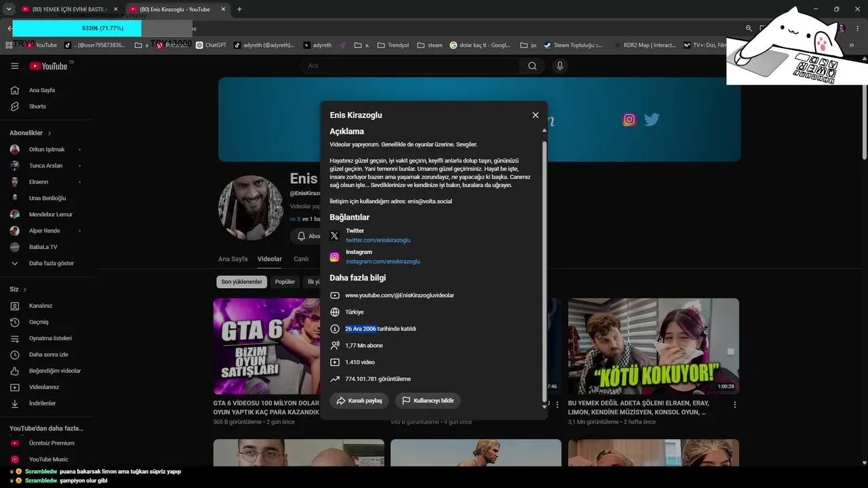This screenshot has height=488, width=868.
Task: Open the RDR2 Map bookmark
Action: [644, 45]
